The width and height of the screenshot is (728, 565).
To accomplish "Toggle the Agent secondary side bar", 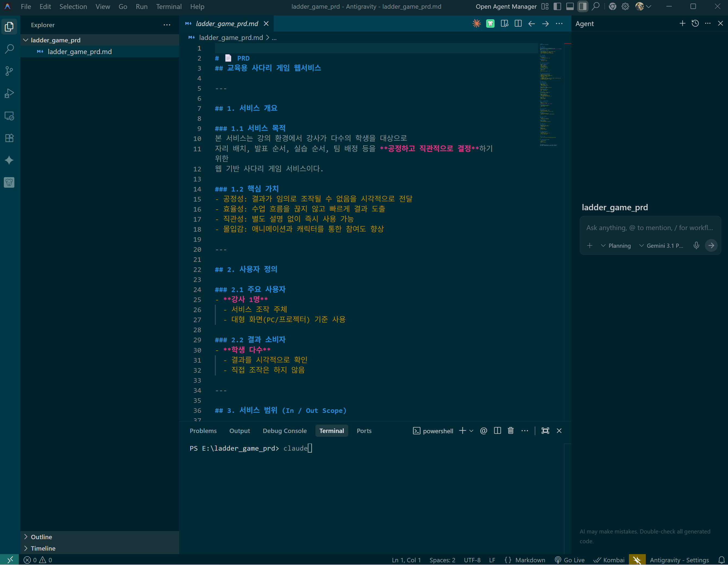I will 583,6.
